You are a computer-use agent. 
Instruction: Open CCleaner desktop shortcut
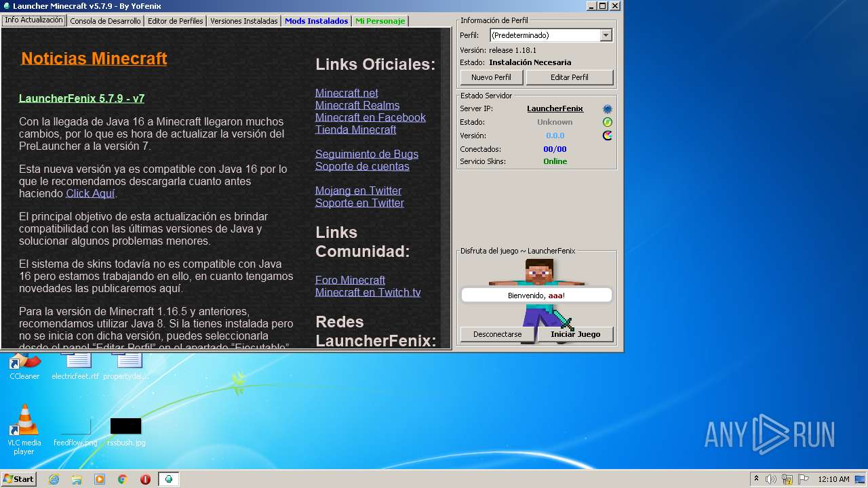coord(24,366)
